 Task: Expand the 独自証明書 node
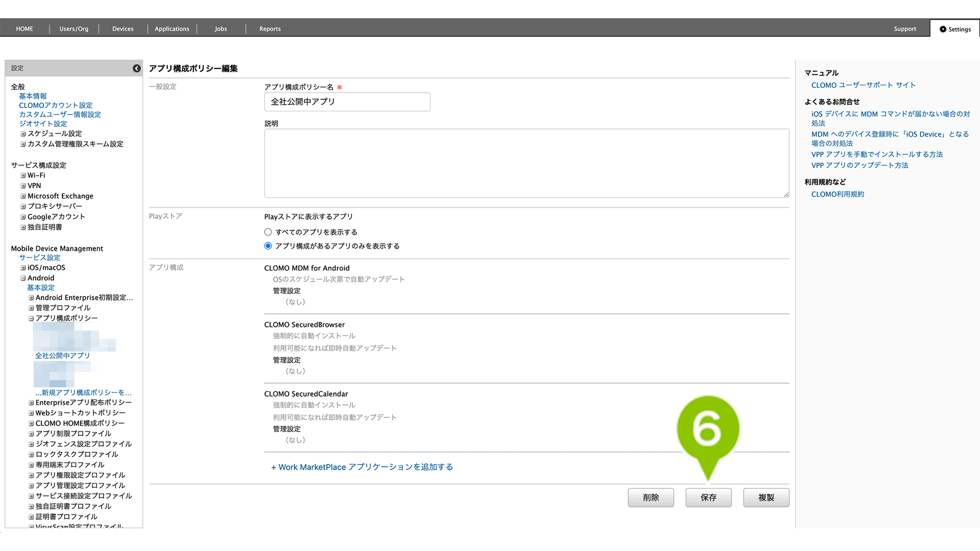click(x=23, y=228)
